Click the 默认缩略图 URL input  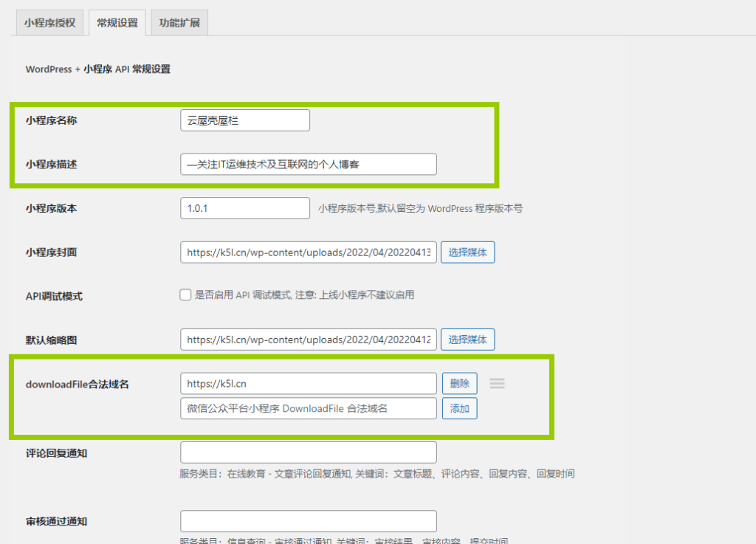308,340
